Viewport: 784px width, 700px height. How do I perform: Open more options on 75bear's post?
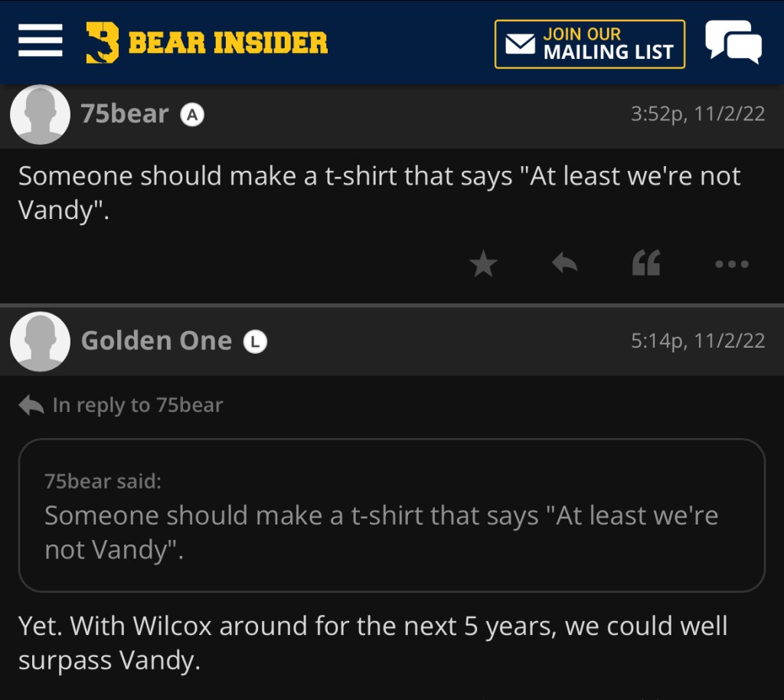731,265
